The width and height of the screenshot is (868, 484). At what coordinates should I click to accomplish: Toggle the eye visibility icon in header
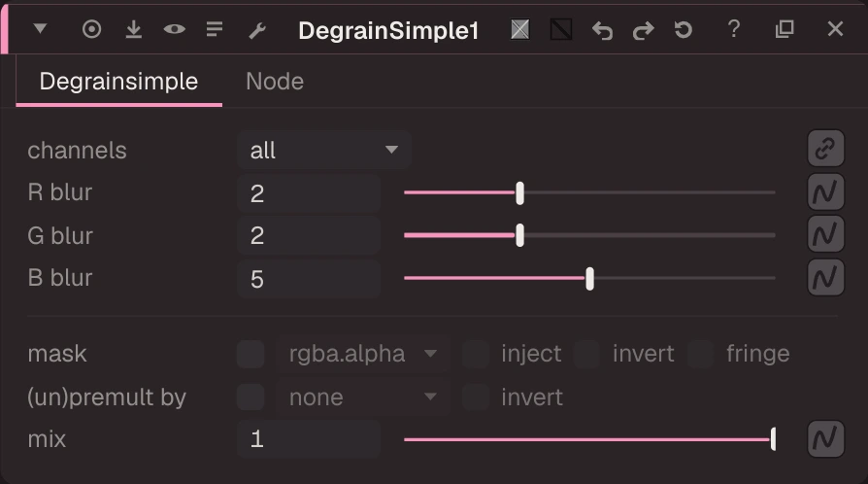tap(175, 29)
